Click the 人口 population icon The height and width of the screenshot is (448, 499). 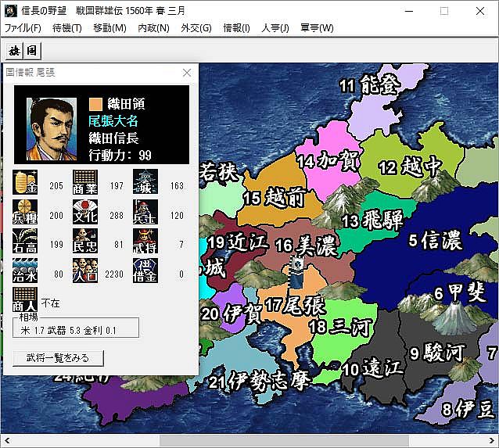(x=85, y=271)
